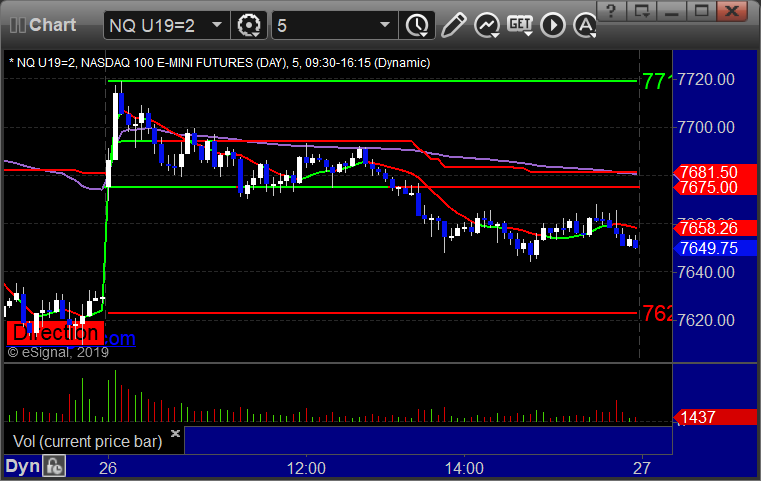This screenshot has width=761, height=481.
Task: Click the Vol (current price bar) label
Action: tap(87, 441)
